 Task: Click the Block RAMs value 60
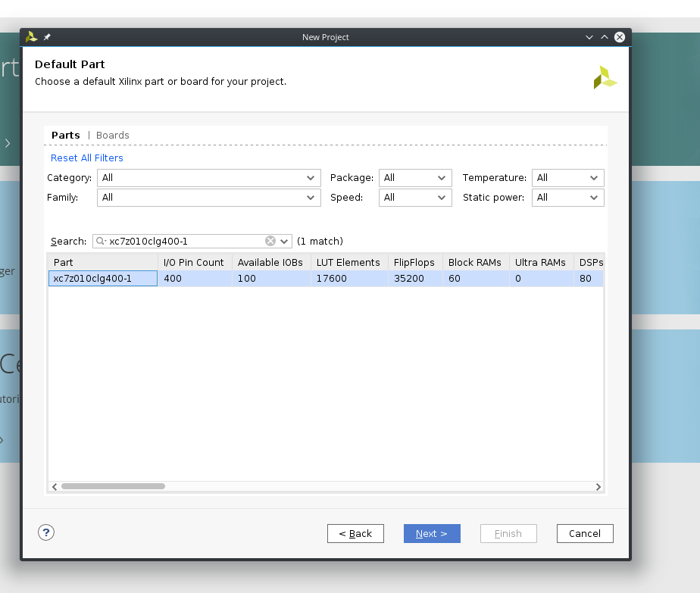[455, 279]
